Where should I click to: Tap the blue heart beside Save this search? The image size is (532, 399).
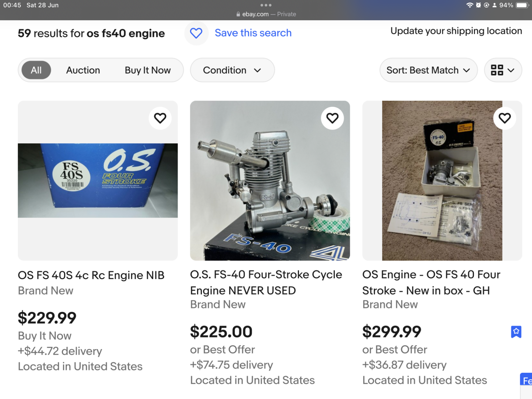click(196, 33)
